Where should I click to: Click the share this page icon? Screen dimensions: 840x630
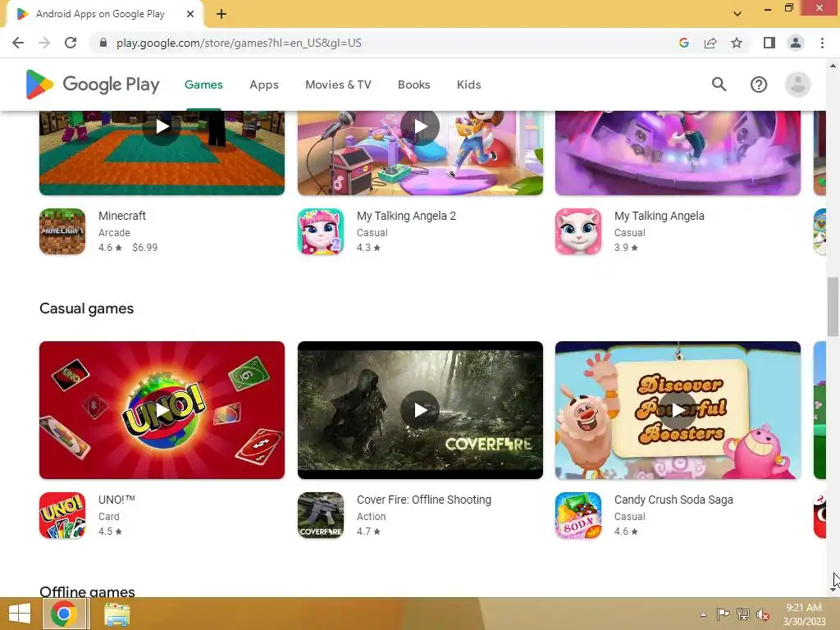pos(710,43)
